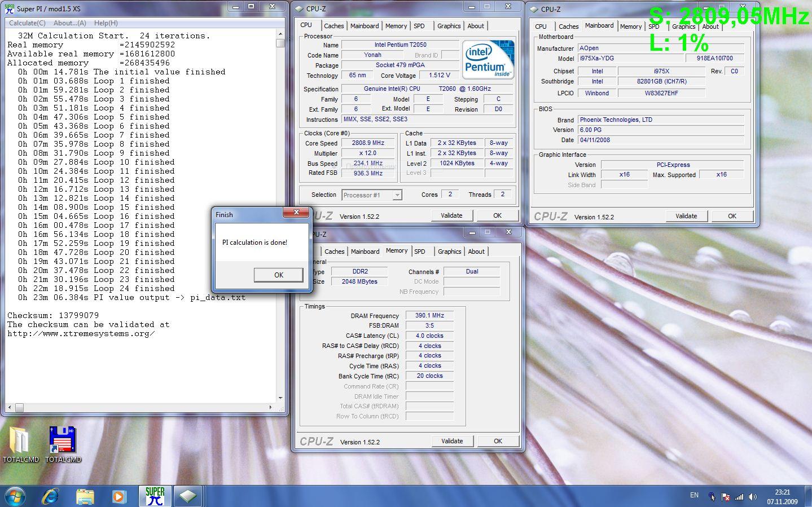Click the processor name Intel Pentium T2050
The height and width of the screenshot is (507, 812).
[400, 45]
